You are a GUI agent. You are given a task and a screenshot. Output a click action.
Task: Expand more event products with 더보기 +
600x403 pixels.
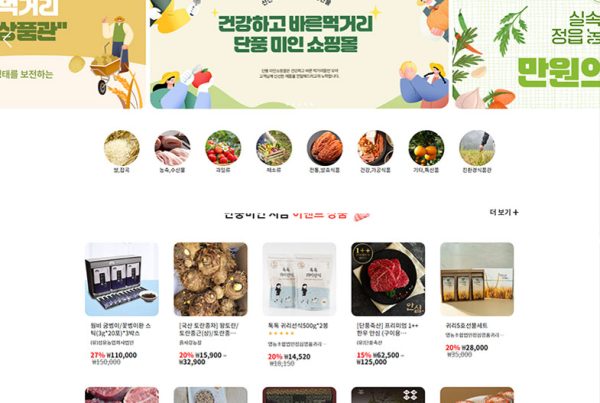[504, 212]
